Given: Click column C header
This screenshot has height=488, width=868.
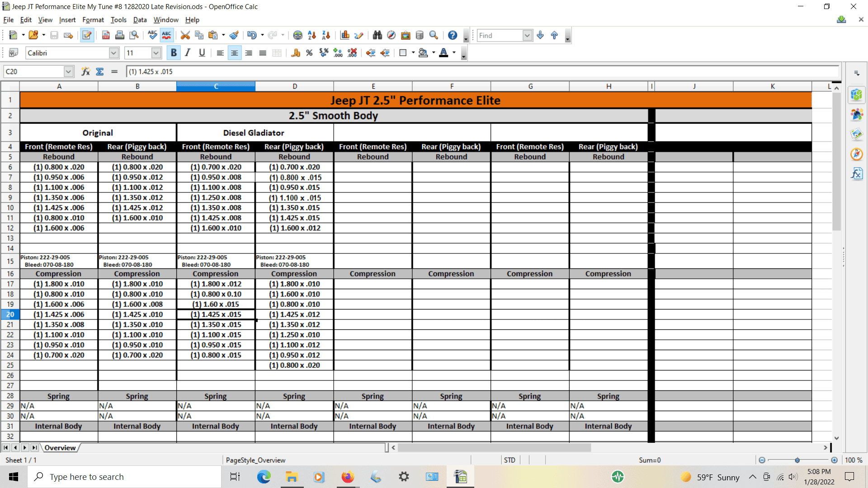Looking at the screenshot, I should coord(216,86).
